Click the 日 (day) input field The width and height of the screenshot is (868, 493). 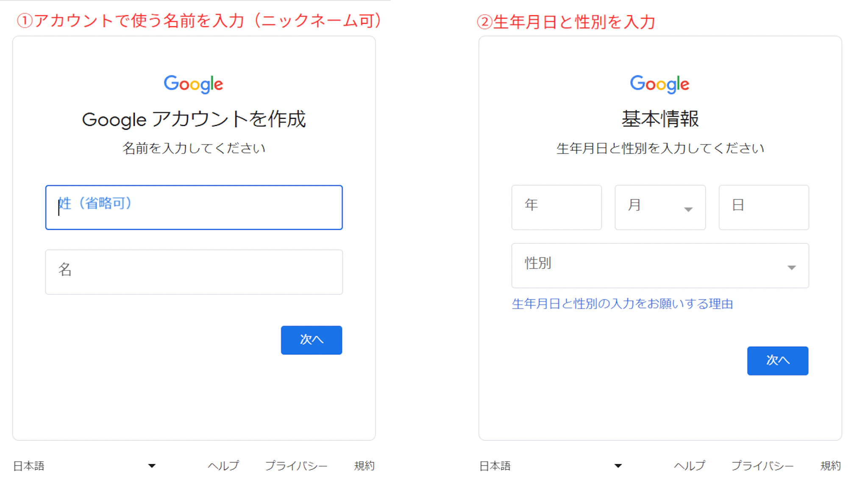click(763, 207)
